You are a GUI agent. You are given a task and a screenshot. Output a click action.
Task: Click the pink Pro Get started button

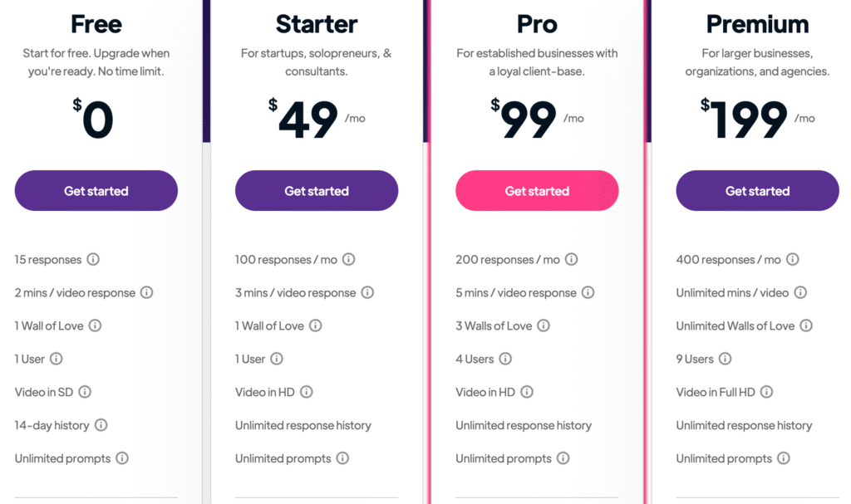pos(537,190)
